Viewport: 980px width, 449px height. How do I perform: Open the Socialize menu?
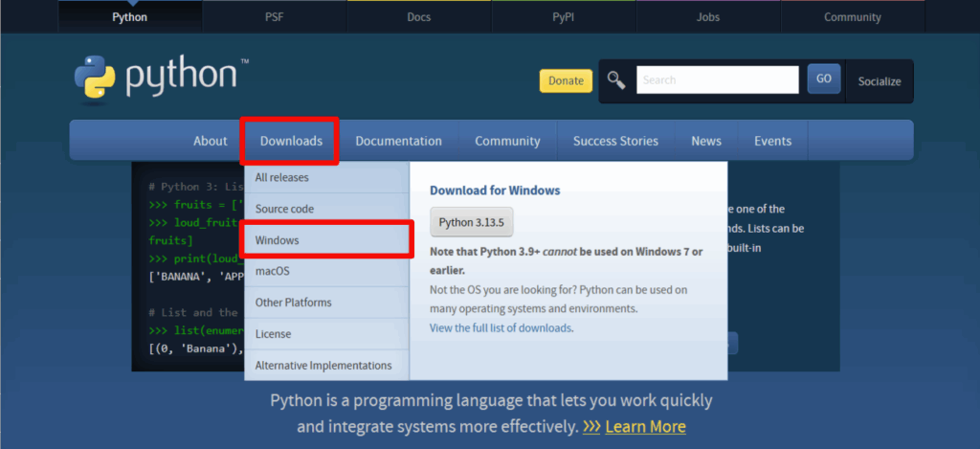pos(880,81)
